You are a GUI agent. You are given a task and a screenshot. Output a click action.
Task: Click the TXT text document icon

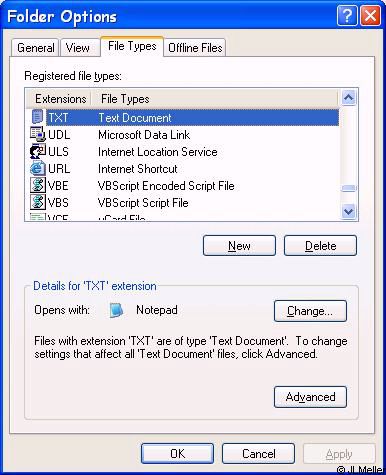(x=37, y=117)
